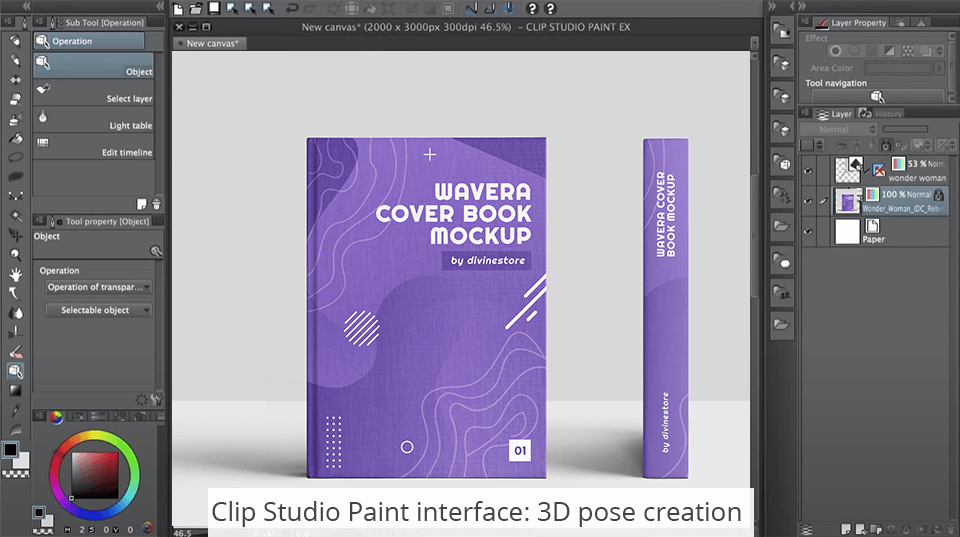Viewport: 960px width, 537px height.
Task: Select the Move layer tool
Action: [15, 235]
